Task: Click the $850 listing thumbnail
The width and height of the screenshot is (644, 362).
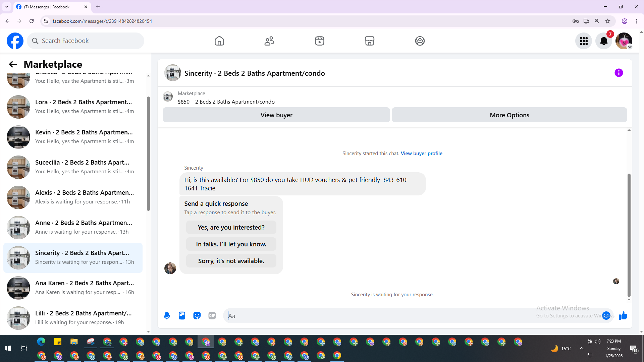Action: 168,97
